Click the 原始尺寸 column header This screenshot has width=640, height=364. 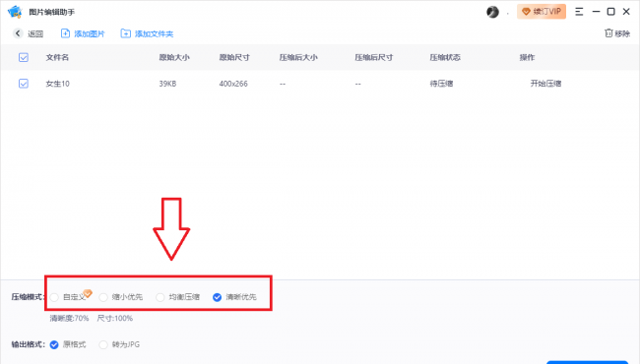(x=234, y=57)
